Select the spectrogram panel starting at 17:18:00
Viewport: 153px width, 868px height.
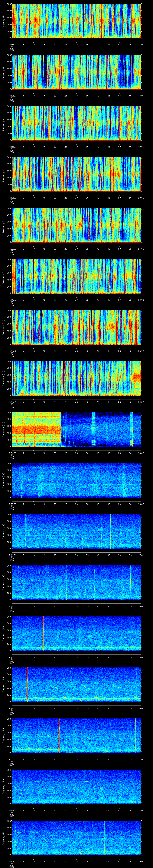click(77, 123)
